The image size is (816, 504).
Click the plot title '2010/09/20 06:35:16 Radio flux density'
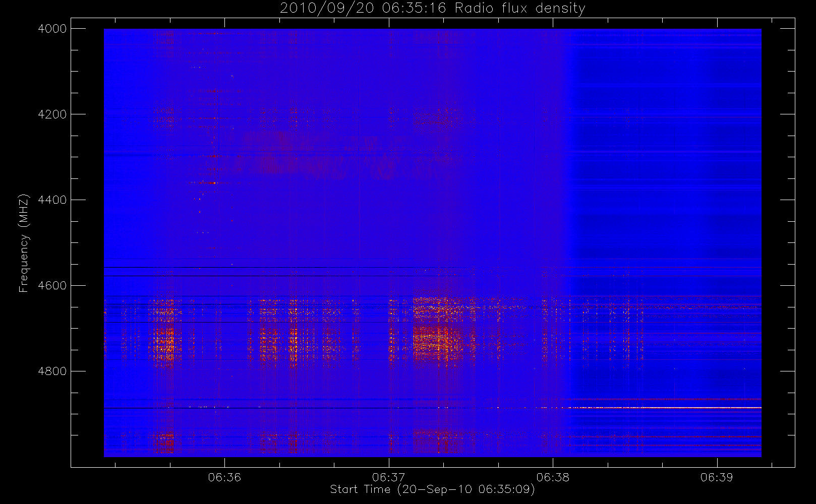coord(433,9)
